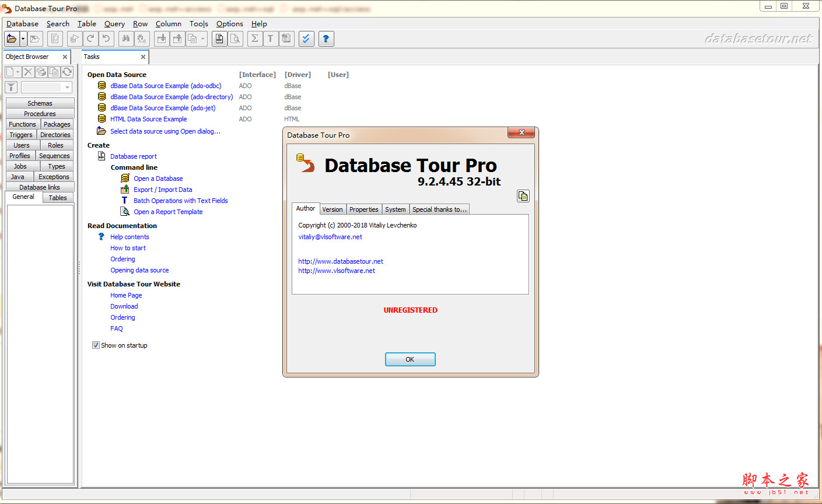Image resolution: width=822 pixels, height=504 pixels.
Task: Open the http://www.vlsoftware.net link
Action: pyautogui.click(x=337, y=271)
